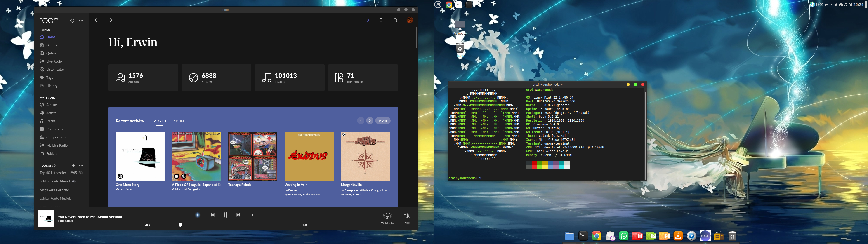Open Roon search magnifier icon
Viewport: 868px width, 244px height.
tap(395, 20)
